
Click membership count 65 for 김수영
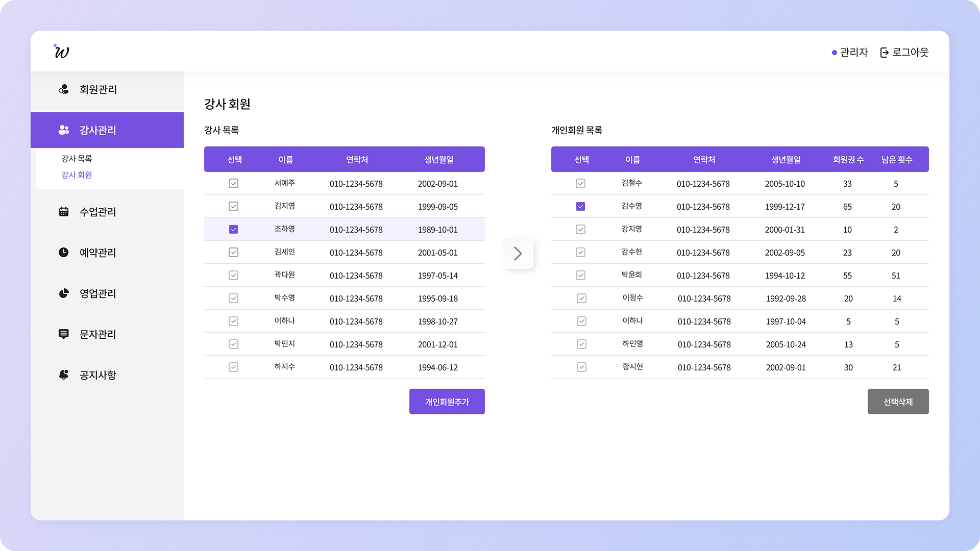point(847,207)
